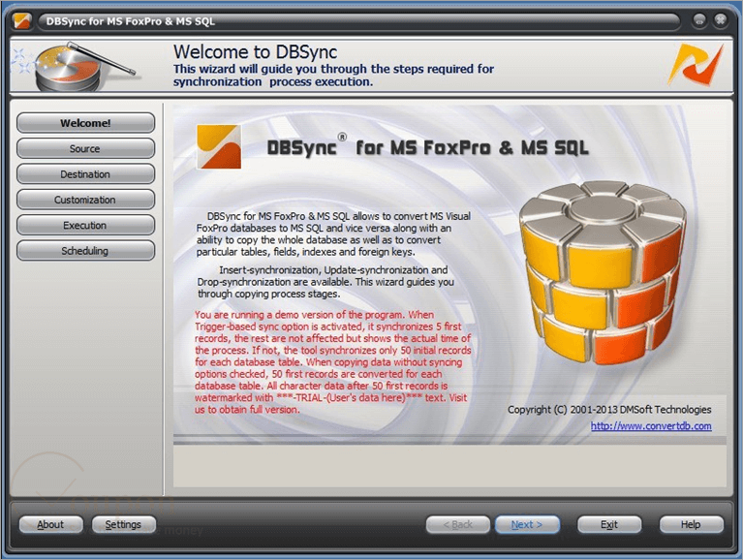Jump to the Scheduling step
This screenshot has height=560, width=743.
click(x=86, y=251)
